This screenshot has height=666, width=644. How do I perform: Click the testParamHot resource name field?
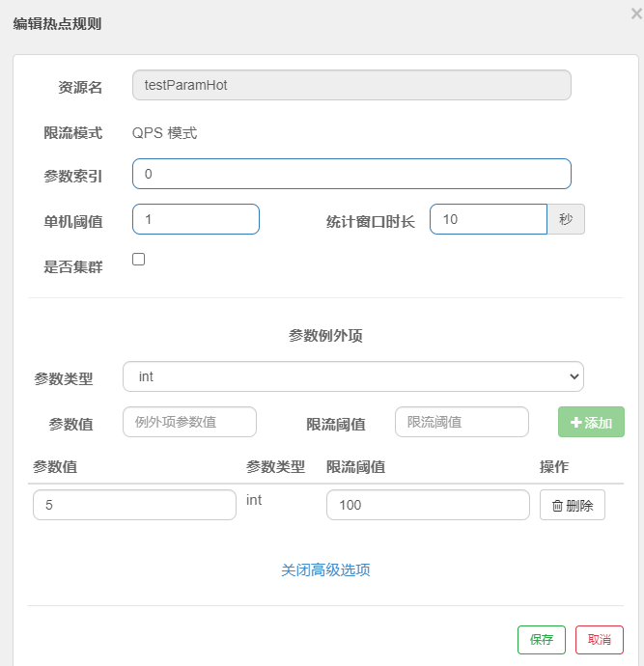pyautogui.click(x=351, y=85)
